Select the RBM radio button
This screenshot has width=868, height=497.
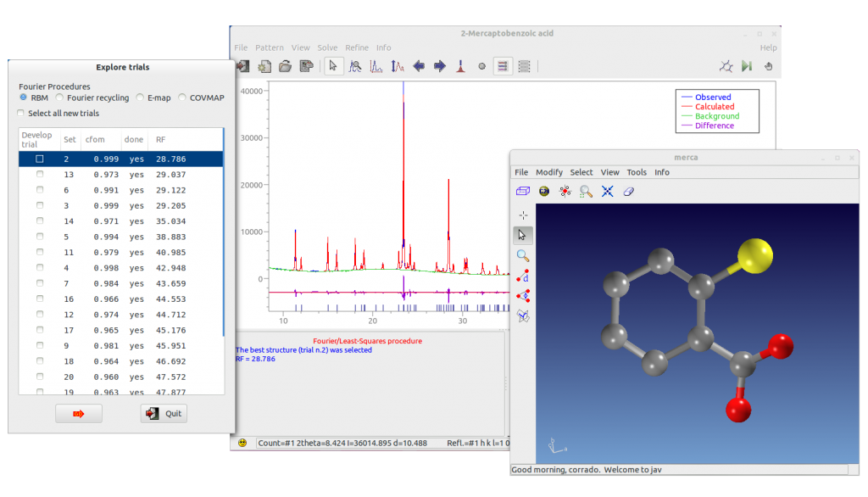pos(23,98)
